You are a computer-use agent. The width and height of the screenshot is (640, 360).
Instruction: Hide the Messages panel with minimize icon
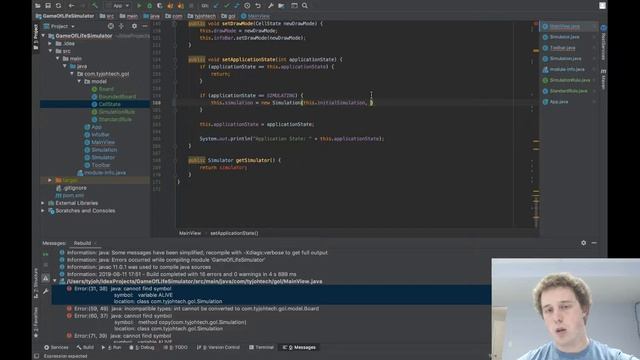point(594,243)
